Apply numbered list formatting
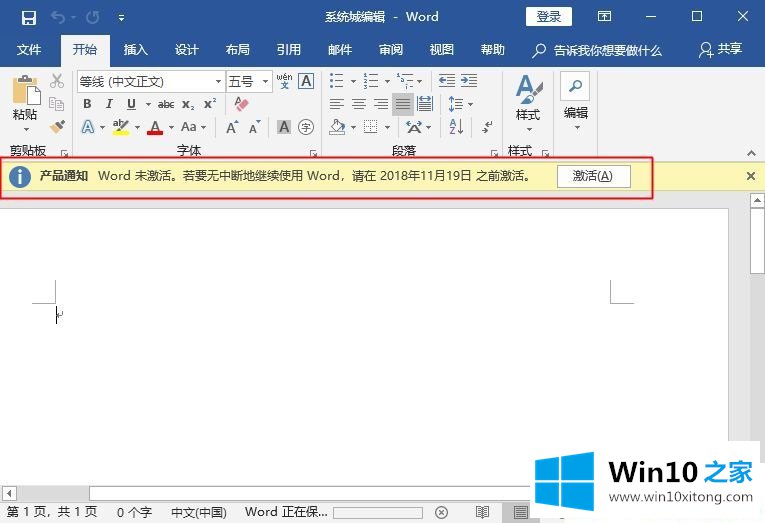The image size is (765, 523). (371, 81)
